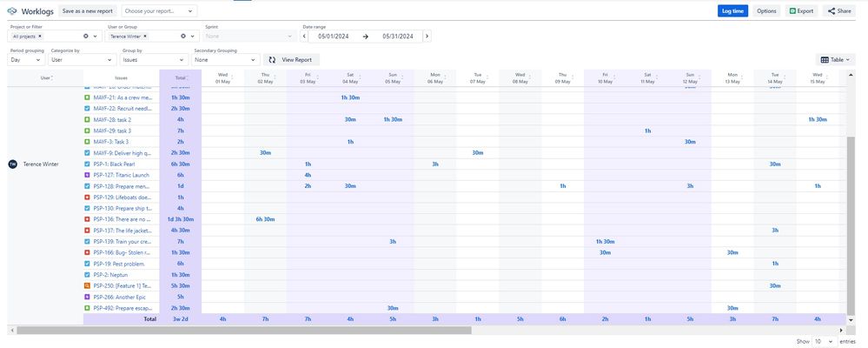This screenshot has height=348, width=868.
Task: Open the Choose your report dropdown
Action: (159, 11)
